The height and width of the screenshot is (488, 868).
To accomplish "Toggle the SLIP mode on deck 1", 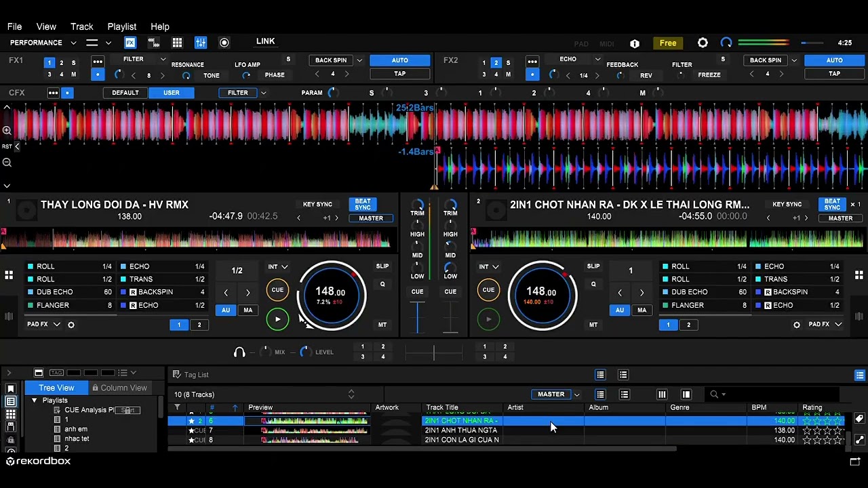I will 382,266.
